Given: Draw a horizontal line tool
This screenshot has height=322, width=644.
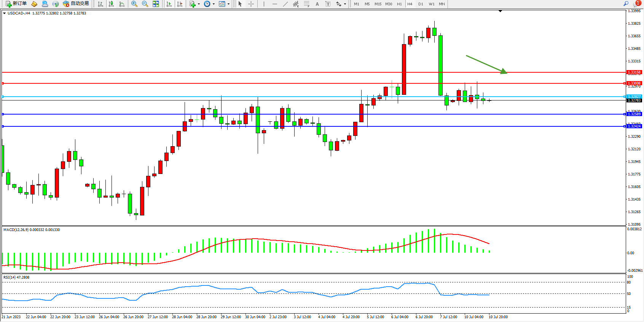Looking at the screenshot, I should [x=274, y=4].
